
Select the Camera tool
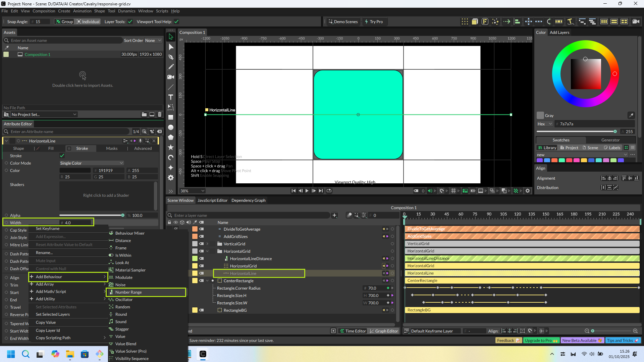pyautogui.click(x=171, y=77)
